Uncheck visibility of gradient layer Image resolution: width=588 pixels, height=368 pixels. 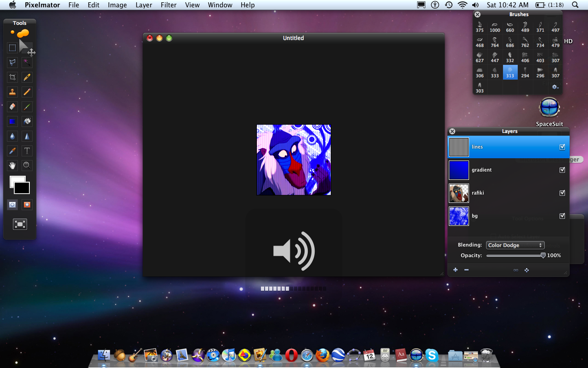tap(562, 170)
